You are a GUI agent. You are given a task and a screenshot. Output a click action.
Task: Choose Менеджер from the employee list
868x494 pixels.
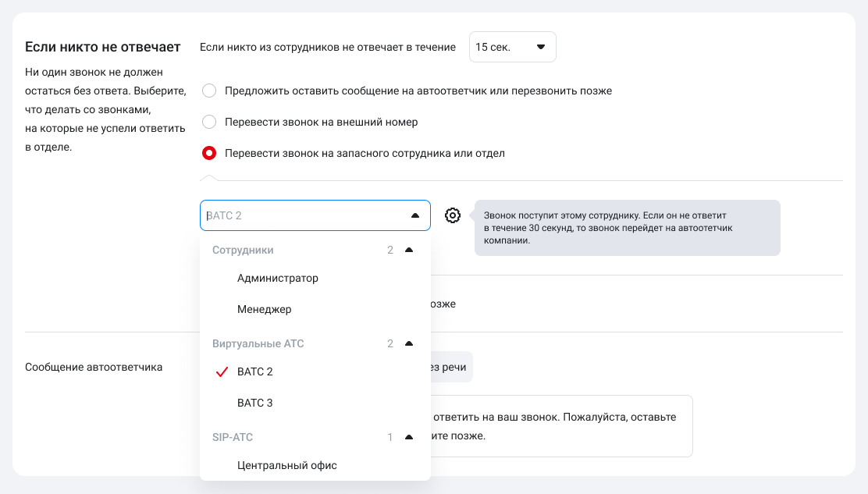265,309
